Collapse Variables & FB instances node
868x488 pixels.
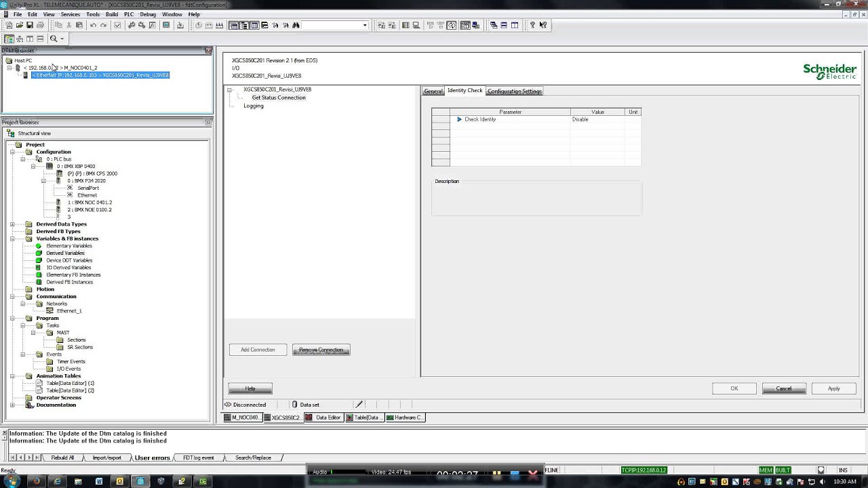click(x=12, y=239)
